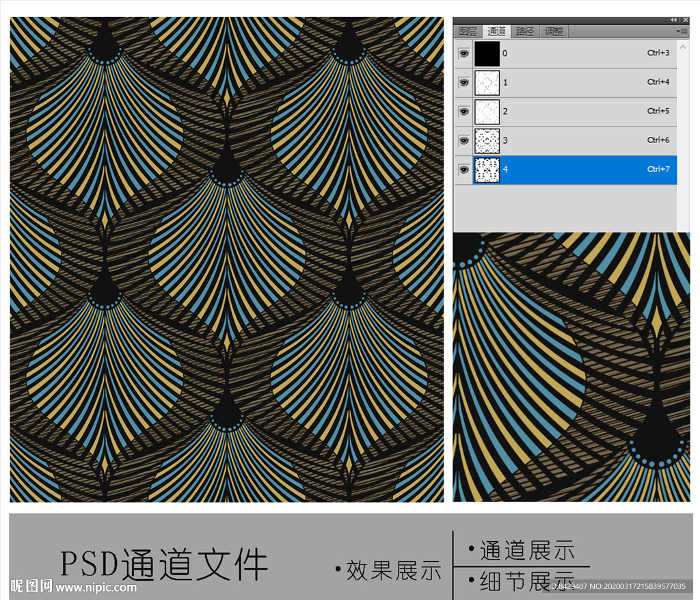Click the www.nipic.com link
The image size is (700, 600).
[x=96, y=587]
